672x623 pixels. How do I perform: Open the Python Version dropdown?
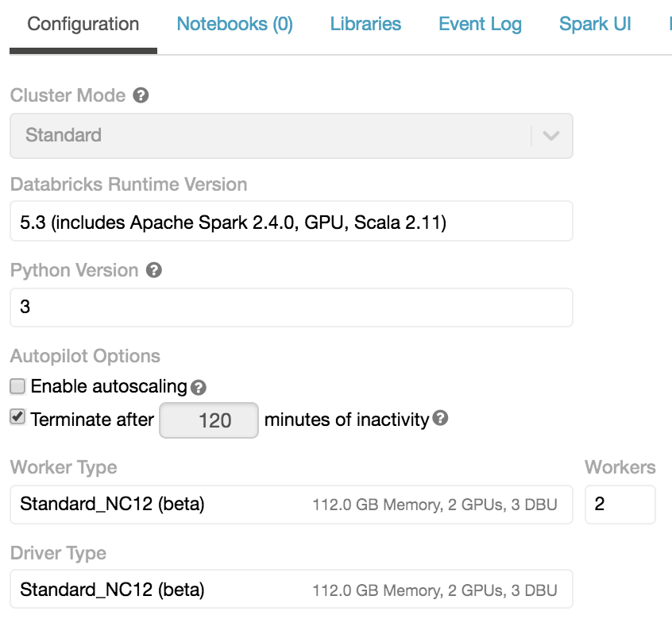[292, 307]
